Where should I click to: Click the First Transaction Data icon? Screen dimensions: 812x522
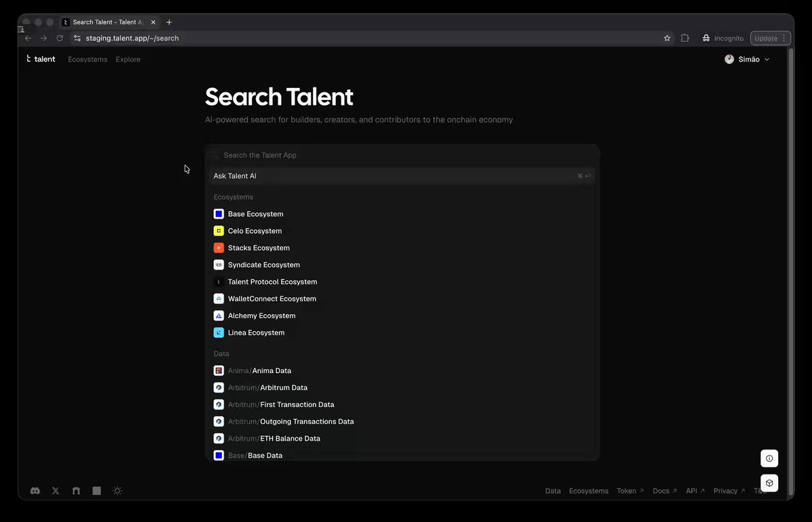[219, 404]
